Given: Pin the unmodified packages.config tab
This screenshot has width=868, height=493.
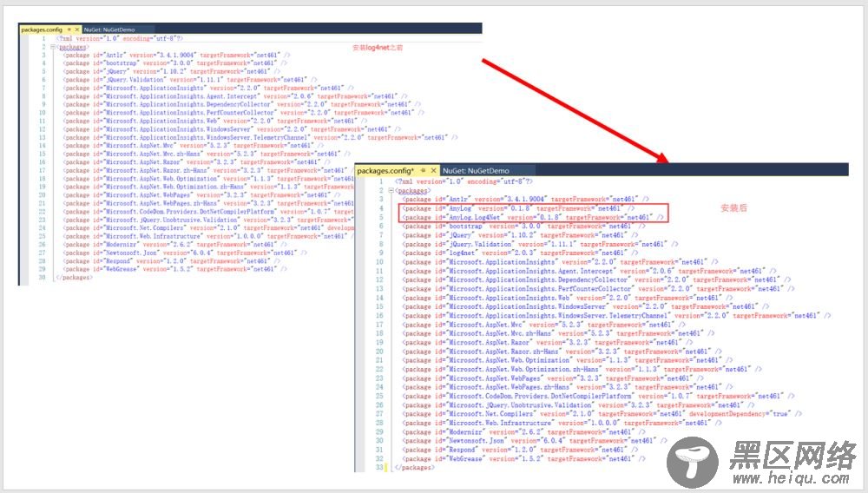Looking at the screenshot, I should [x=69, y=30].
